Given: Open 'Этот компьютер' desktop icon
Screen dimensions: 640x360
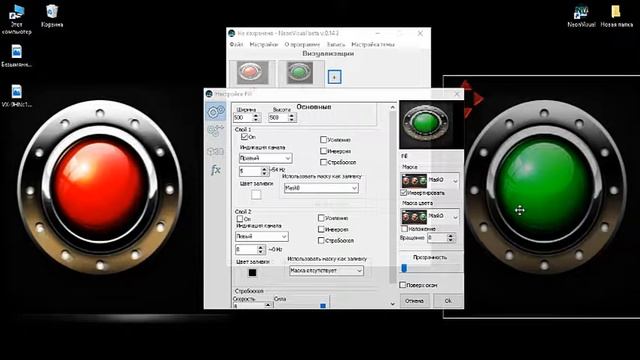Looking at the screenshot, I should [16, 19].
